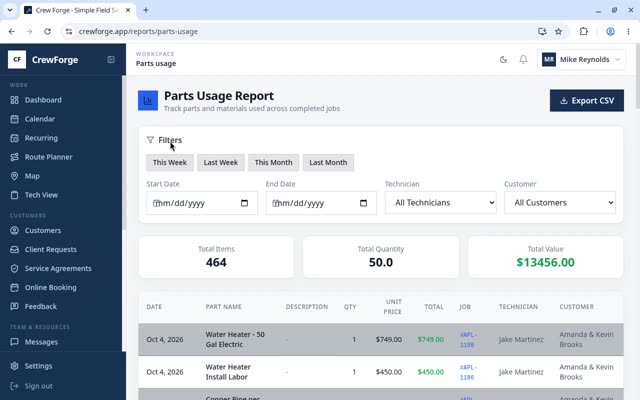The image size is (640, 400).
Task: Click install app icon in address bar
Action: click(x=542, y=31)
